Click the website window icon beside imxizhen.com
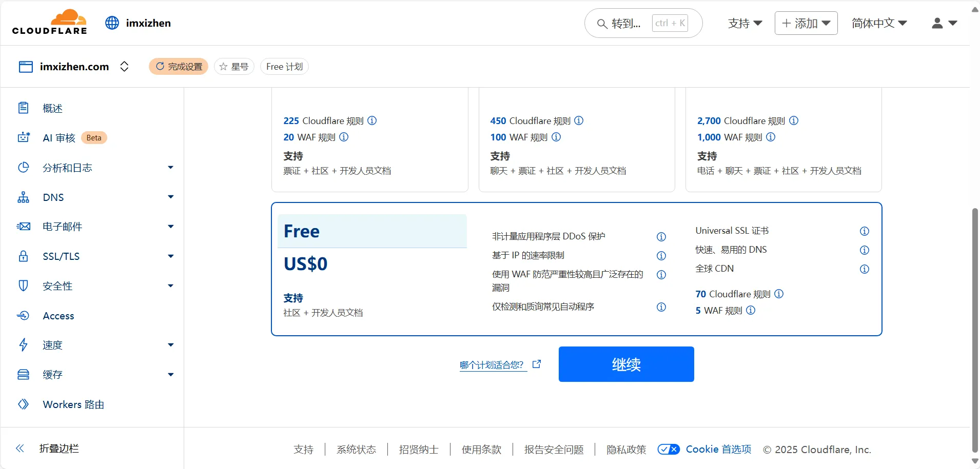Image resolution: width=980 pixels, height=469 pixels. pos(26,67)
